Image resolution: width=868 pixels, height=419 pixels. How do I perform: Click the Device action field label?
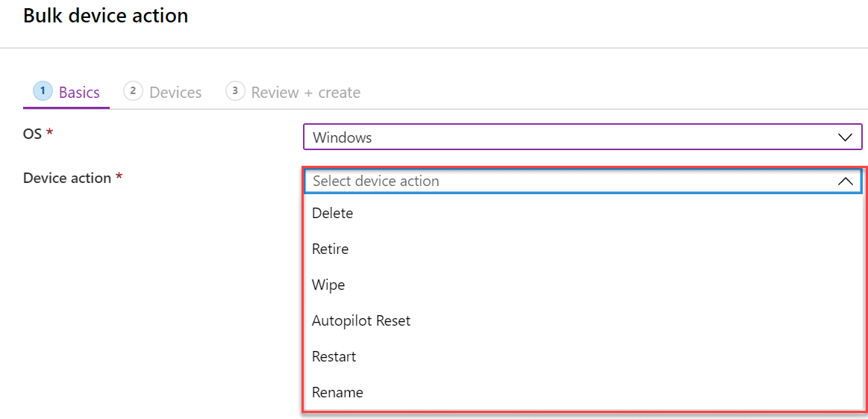[67, 178]
